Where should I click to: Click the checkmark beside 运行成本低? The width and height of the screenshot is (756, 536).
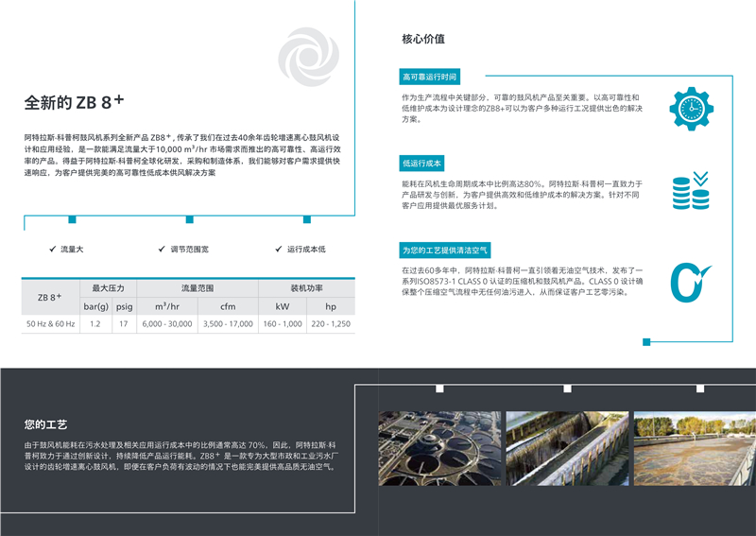pyautogui.click(x=278, y=249)
